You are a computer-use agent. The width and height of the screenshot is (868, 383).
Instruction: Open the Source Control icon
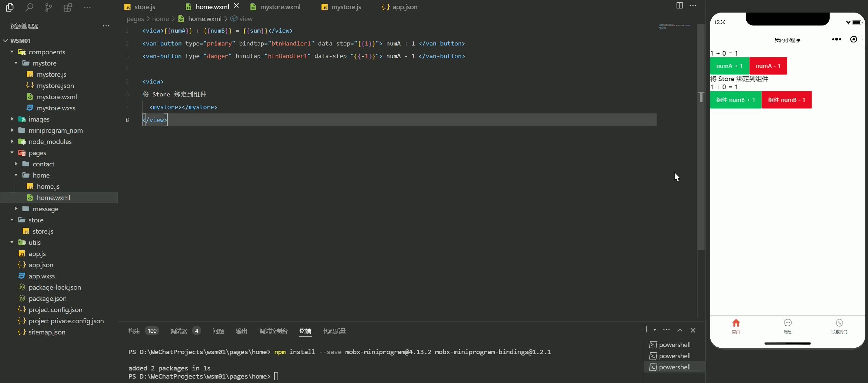point(49,7)
